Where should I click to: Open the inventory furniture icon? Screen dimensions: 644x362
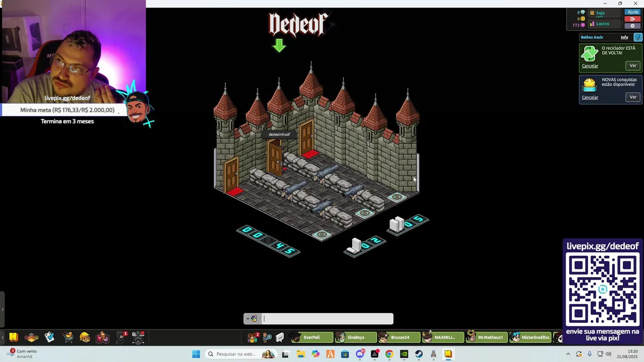tap(103, 337)
